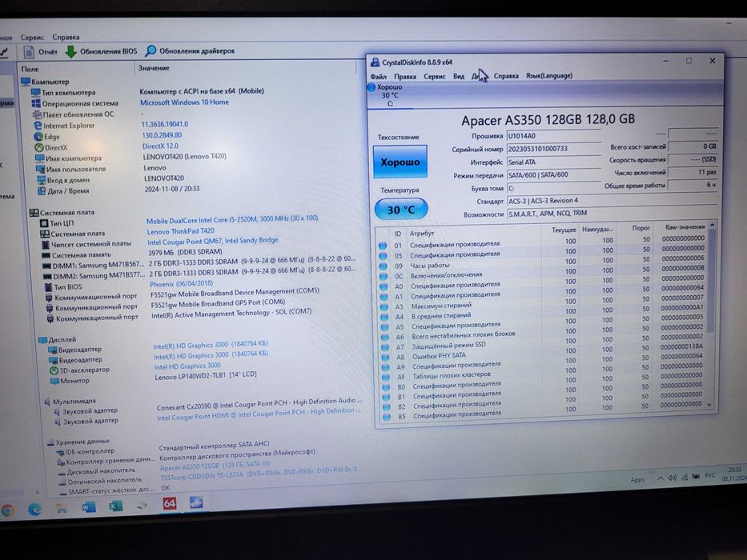Click the SMART list vertical scrollbar

[711, 281]
